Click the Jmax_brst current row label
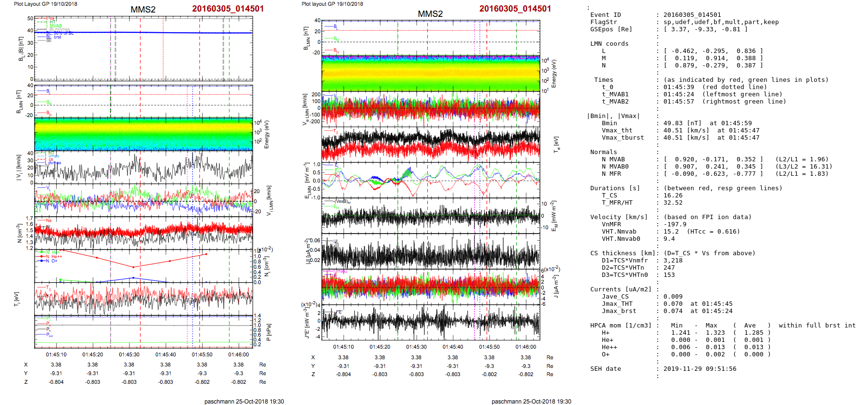Image resolution: width=868 pixels, height=405 pixels. 619,311
